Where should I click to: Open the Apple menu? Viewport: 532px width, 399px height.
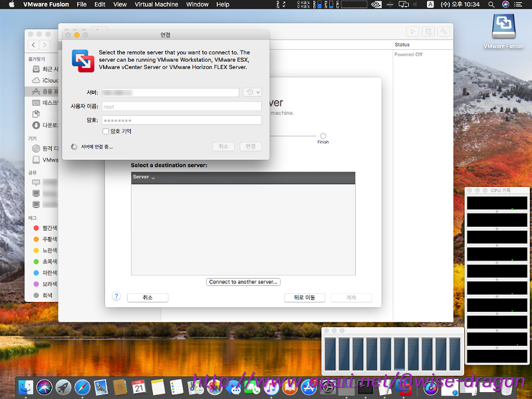coord(11,5)
